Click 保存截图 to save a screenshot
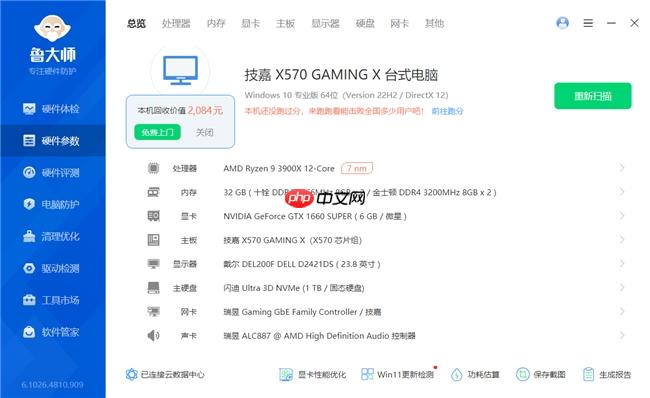The image size is (650, 398). tap(541, 374)
